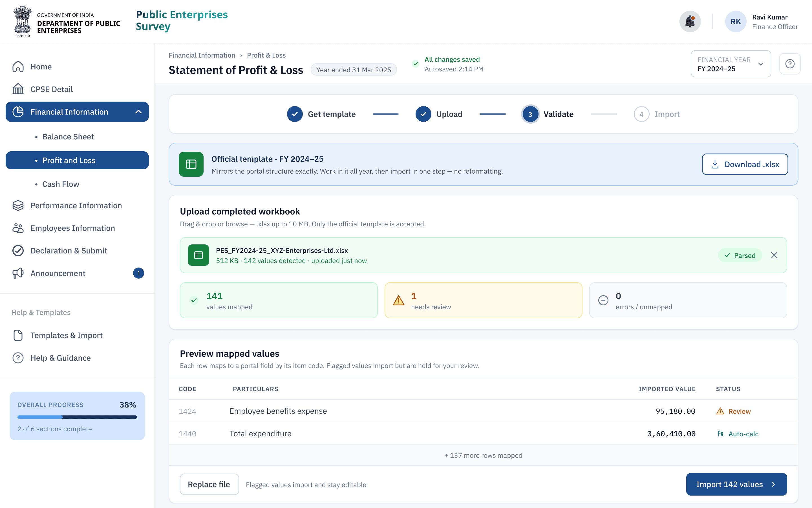Click the CPSE Detail bank icon

[18, 89]
